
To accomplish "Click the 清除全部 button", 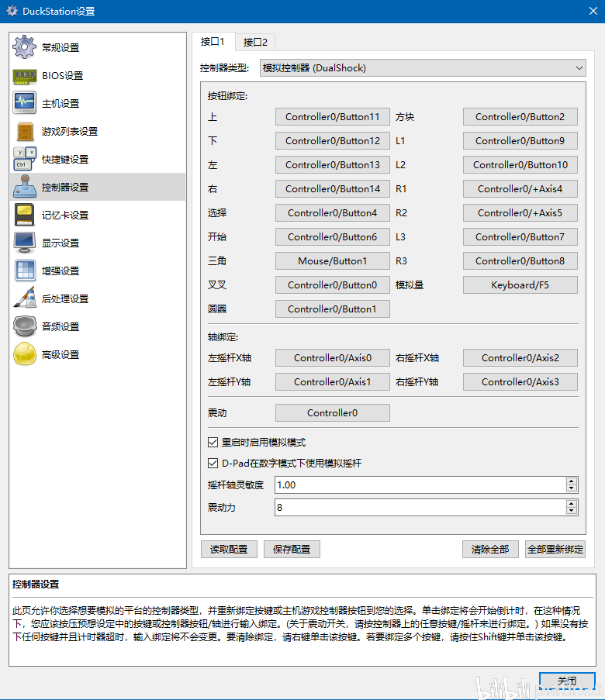I will [490, 549].
